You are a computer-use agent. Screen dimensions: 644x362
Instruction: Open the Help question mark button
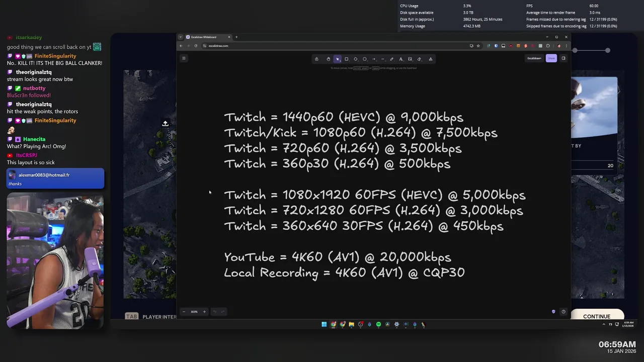563,312
